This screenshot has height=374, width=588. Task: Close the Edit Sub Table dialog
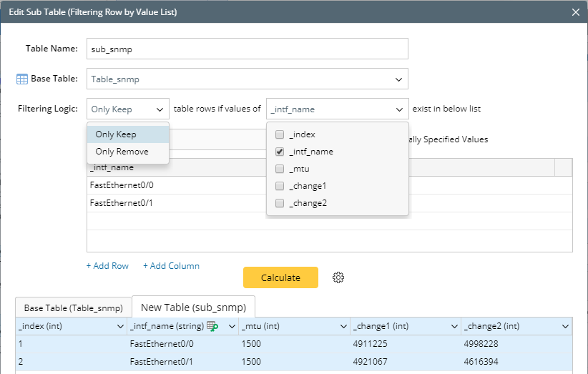577,12
